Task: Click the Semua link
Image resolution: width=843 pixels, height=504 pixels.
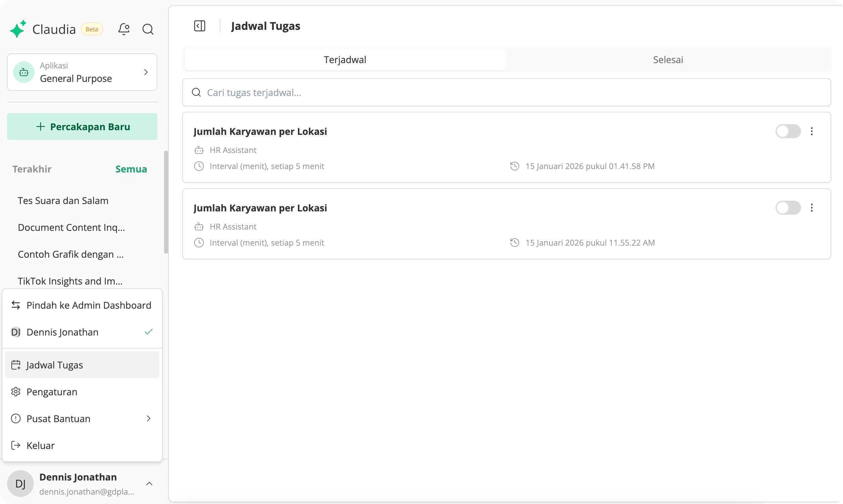Action: 131,169
